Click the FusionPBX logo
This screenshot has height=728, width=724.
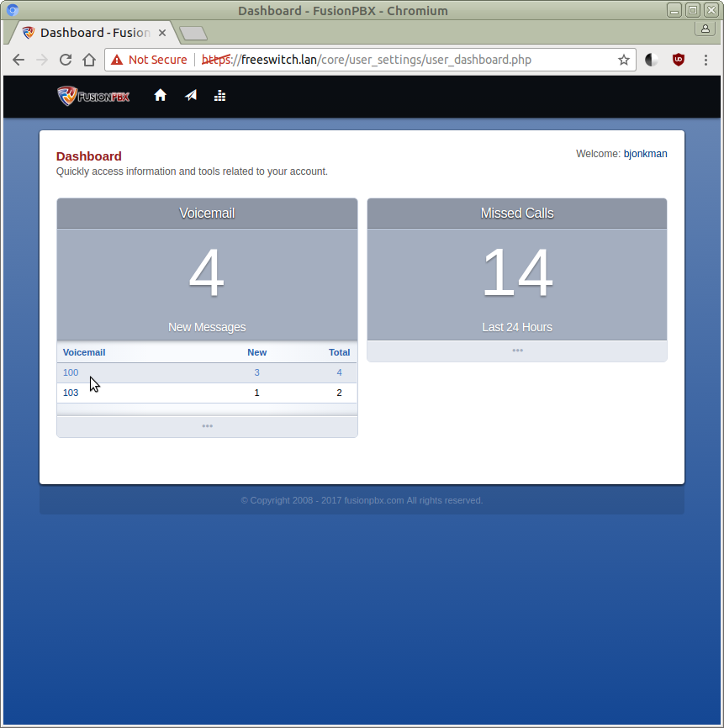tap(93, 96)
